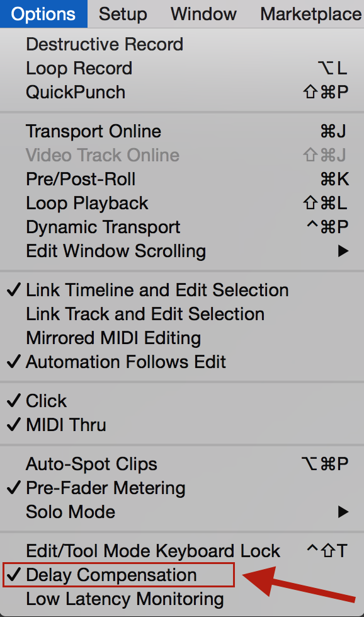This screenshot has height=617, width=364.
Task: Enable Loop Playback
Action: click(86, 203)
